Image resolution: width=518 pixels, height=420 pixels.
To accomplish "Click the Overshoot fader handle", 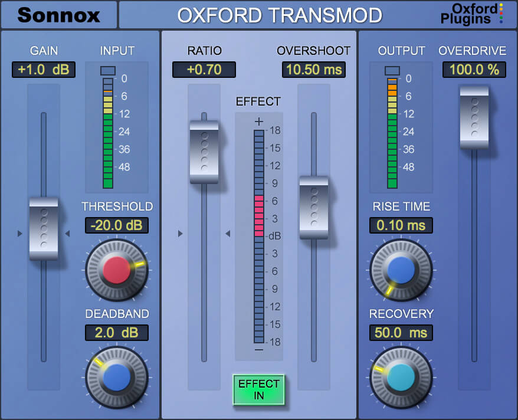I will click(314, 207).
